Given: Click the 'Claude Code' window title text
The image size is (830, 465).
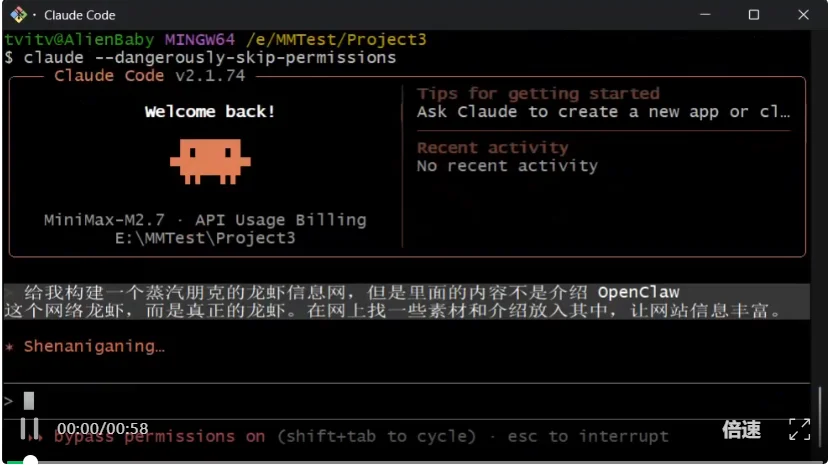Looking at the screenshot, I should [80, 15].
